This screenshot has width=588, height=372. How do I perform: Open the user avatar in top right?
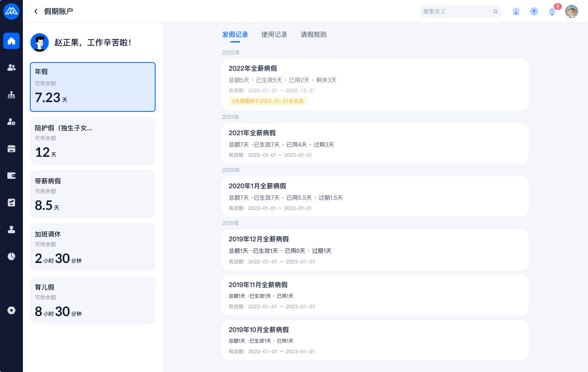click(x=572, y=11)
